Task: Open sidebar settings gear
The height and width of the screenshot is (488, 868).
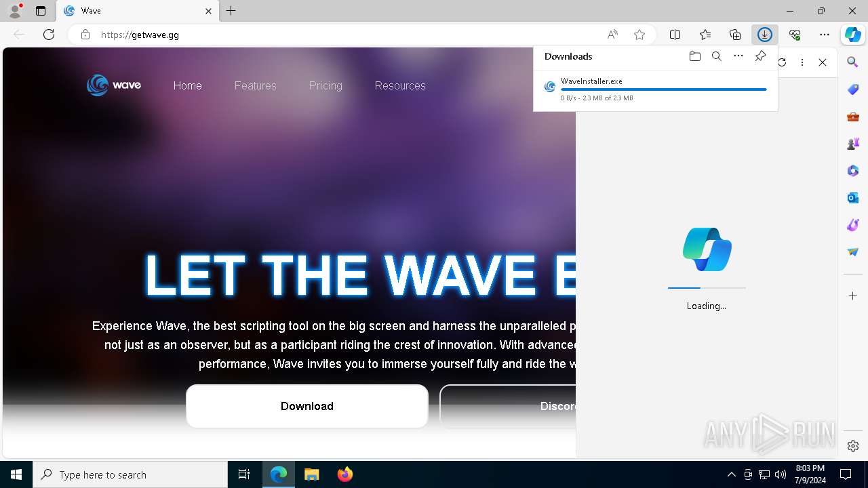Action: [853, 446]
